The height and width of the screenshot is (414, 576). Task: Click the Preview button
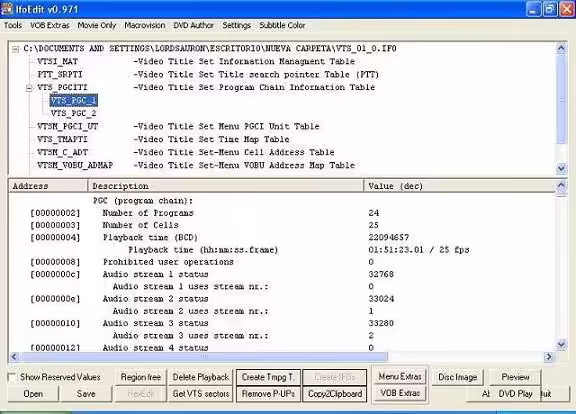[515, 377]
